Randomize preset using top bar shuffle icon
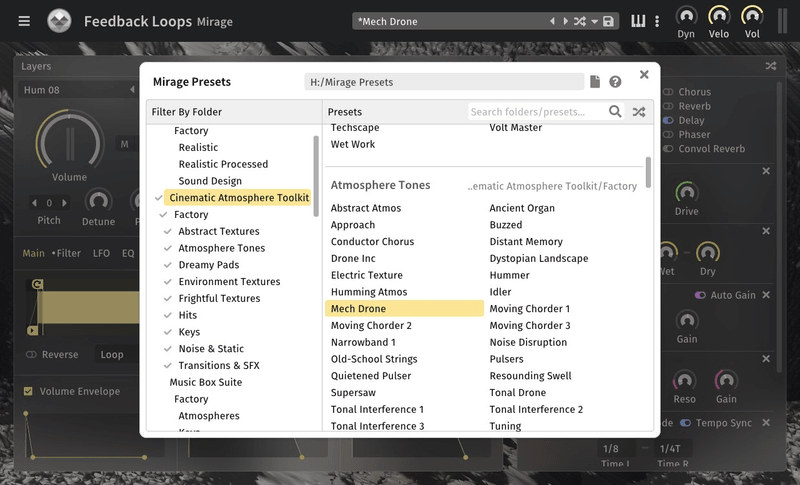This screenshot has height=485, width=800. [579, 21]
